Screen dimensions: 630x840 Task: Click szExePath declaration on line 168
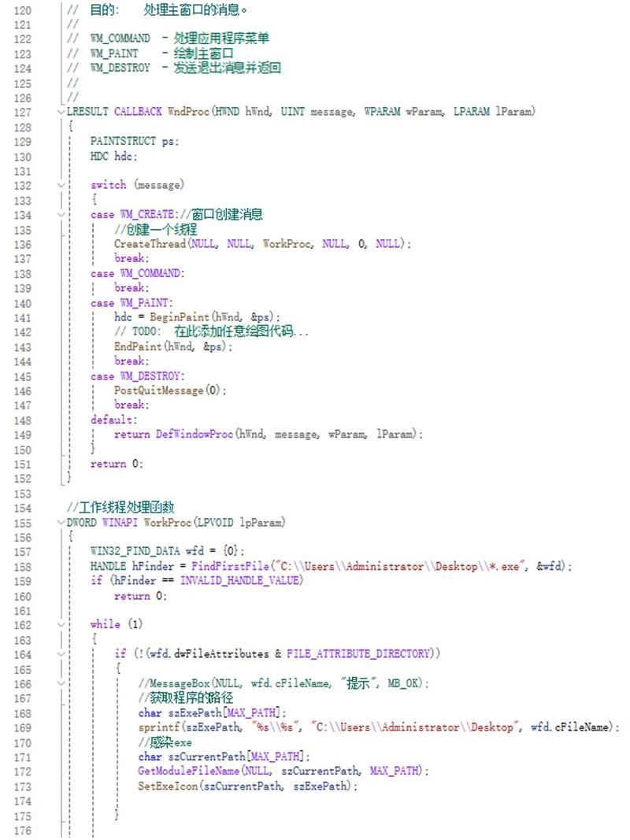click(212, 713)
